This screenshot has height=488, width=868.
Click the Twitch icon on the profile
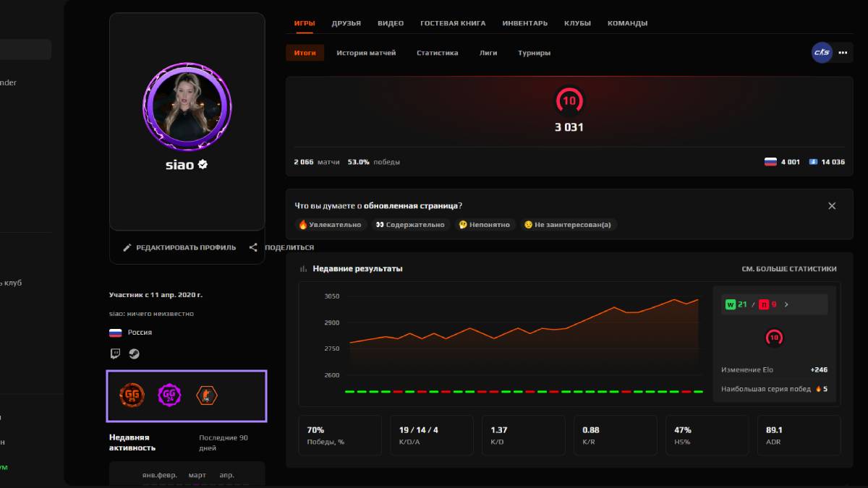115,354
